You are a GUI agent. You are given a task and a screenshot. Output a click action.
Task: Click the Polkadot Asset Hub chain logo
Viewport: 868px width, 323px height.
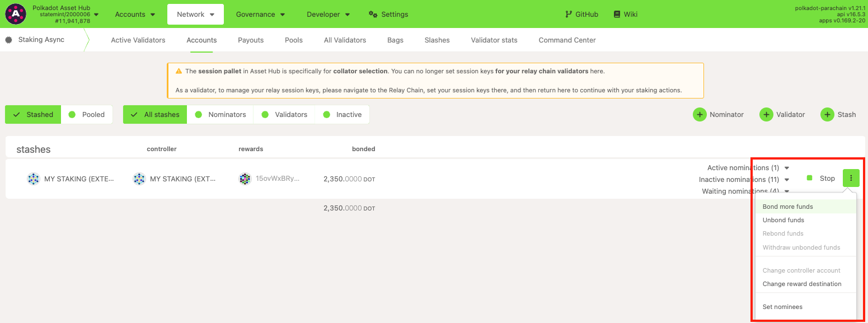tap(16, 14)
